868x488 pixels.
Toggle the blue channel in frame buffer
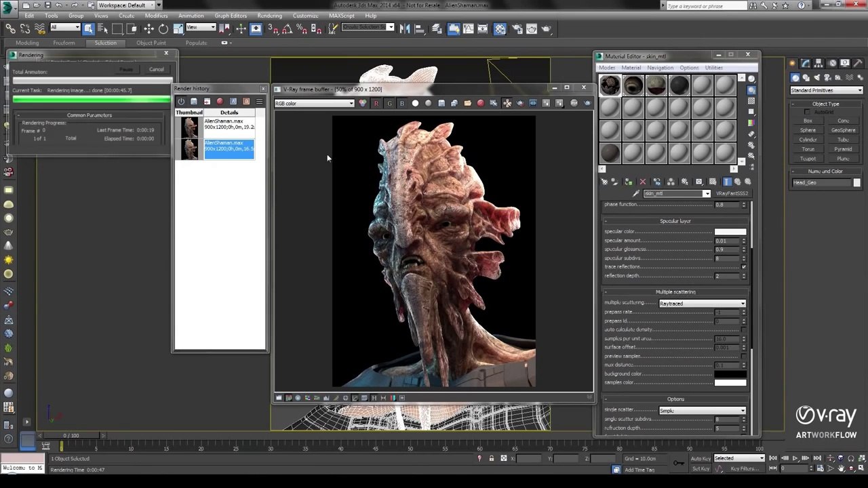(401, 103)
